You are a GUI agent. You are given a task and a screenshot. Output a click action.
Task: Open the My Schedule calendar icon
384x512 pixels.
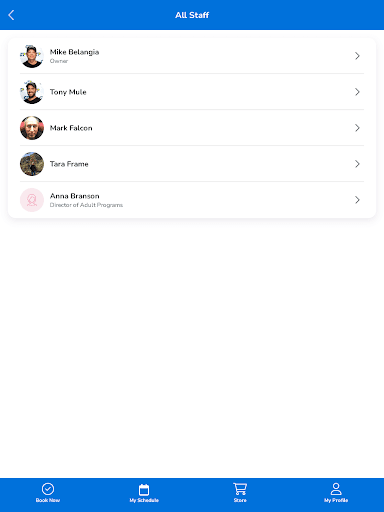coord(144,490)
